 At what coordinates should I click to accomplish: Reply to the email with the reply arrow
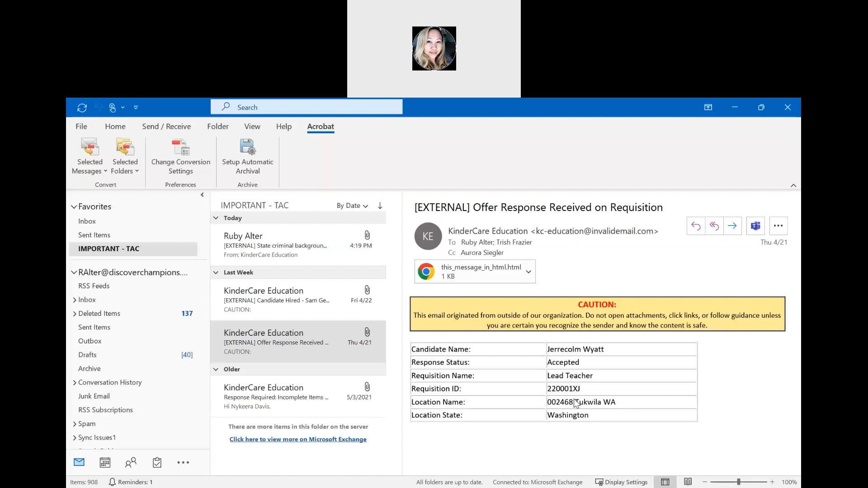click(696, 225)
